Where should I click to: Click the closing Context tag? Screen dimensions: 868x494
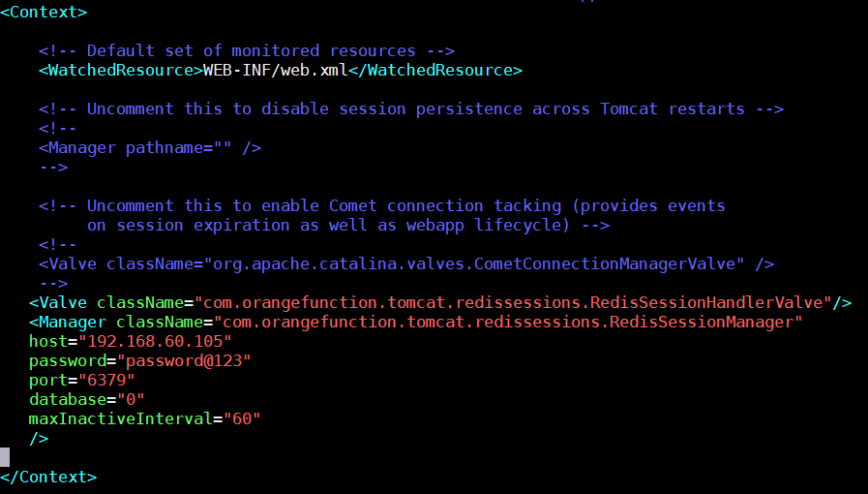pyautogui.click(x=48, y=477)
